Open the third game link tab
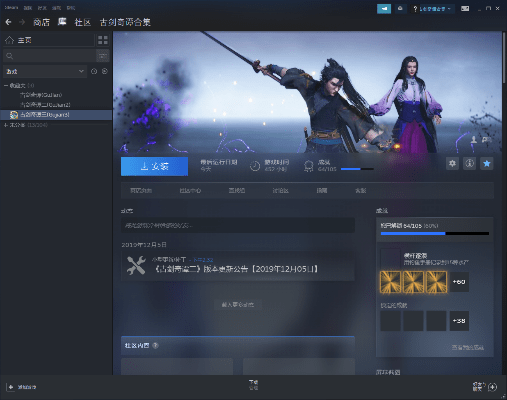507x400 pixels. (x=237, y=191)
